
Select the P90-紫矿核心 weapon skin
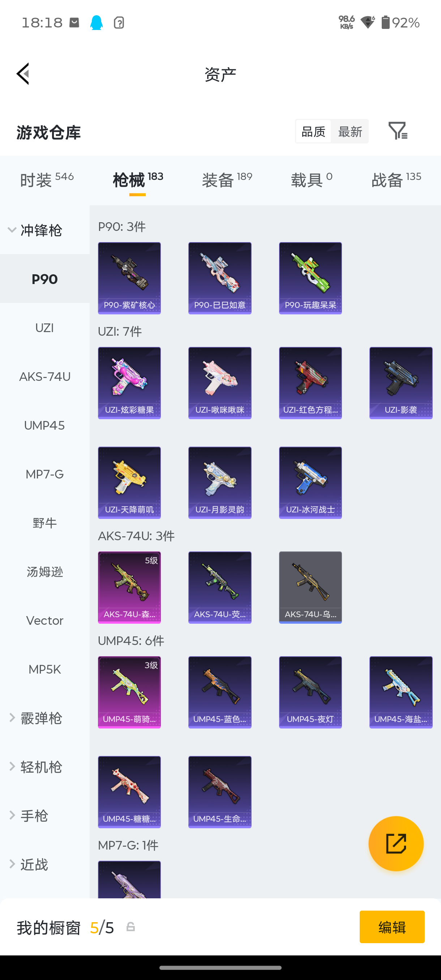tap(129, 278)
